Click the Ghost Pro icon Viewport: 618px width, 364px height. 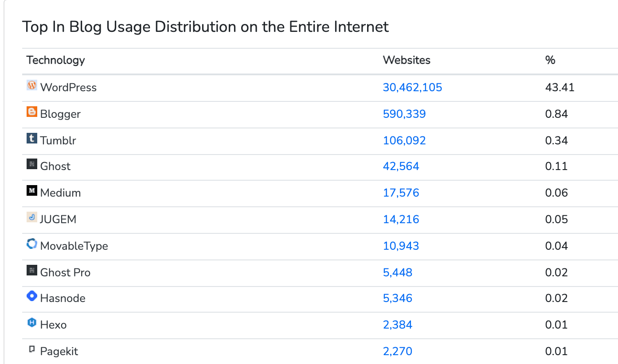click(31, 270)
